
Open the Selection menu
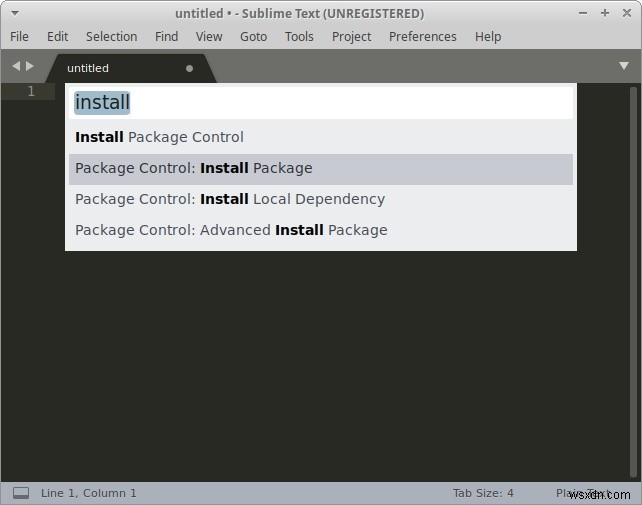tap(111, 37)
